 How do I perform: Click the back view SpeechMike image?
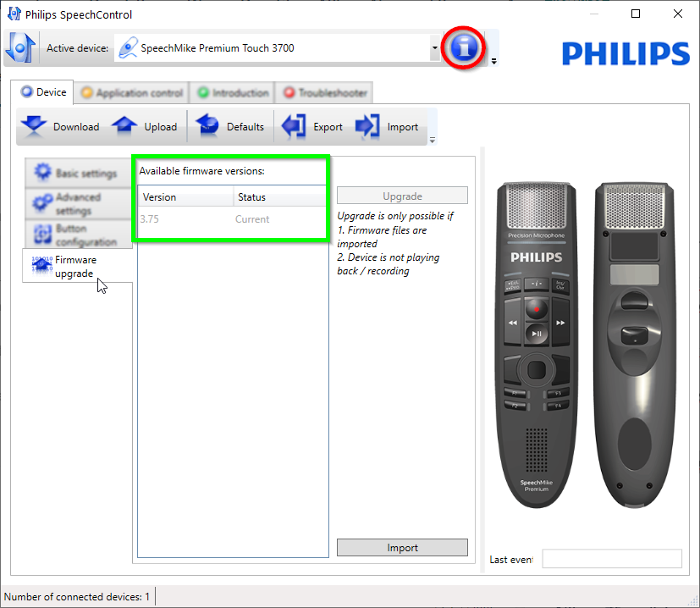click(x=634, y=345)
